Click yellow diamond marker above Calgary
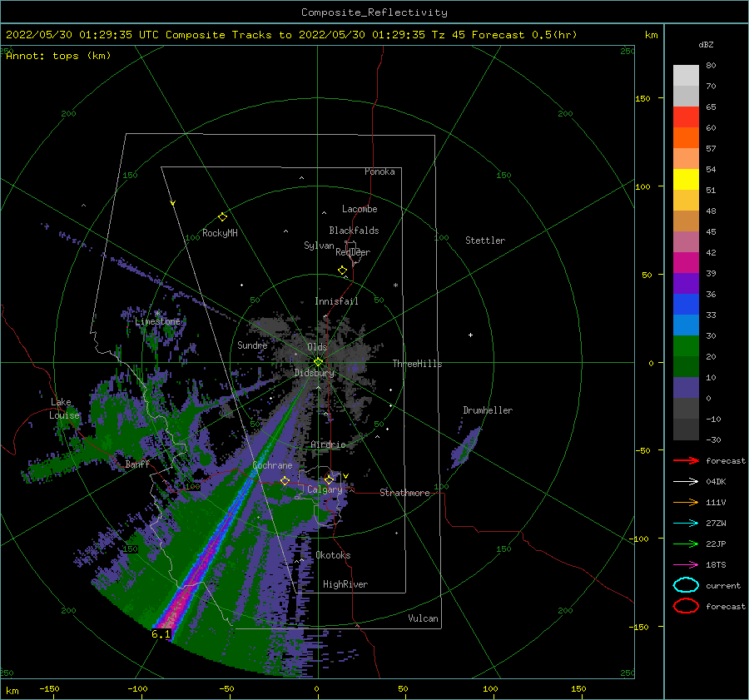749x700 pixels. (329, 479)
